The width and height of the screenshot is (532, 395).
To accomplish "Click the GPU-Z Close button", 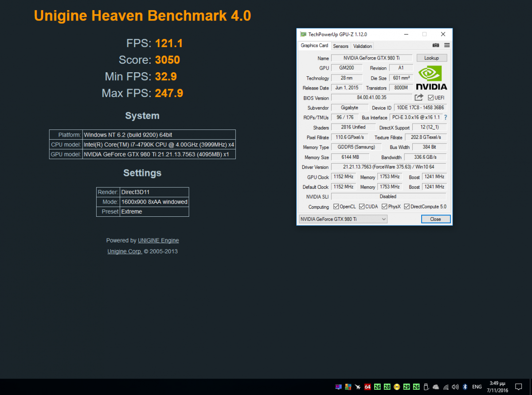I will click(436, 219).
